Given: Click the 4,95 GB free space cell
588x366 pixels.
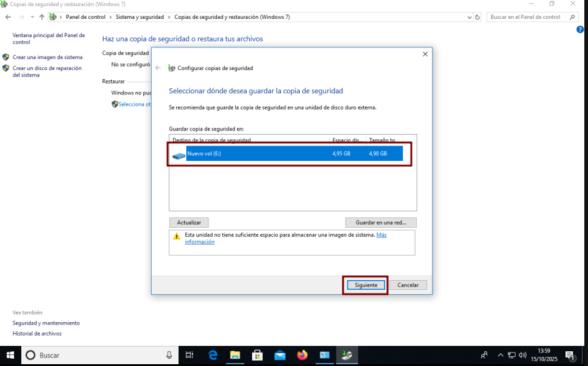Looking at the screenshot, I should pyautogui.click(x=341, y=153).
